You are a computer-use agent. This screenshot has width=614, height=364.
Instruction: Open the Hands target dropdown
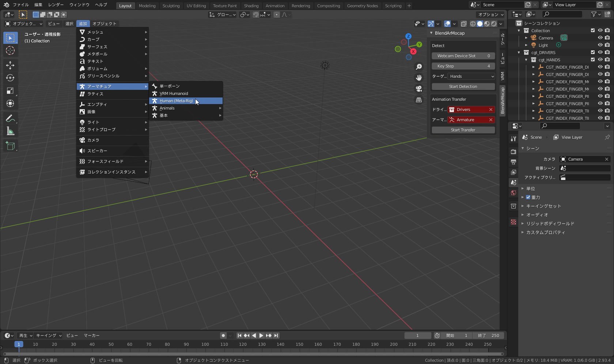[x=471, y=76]
